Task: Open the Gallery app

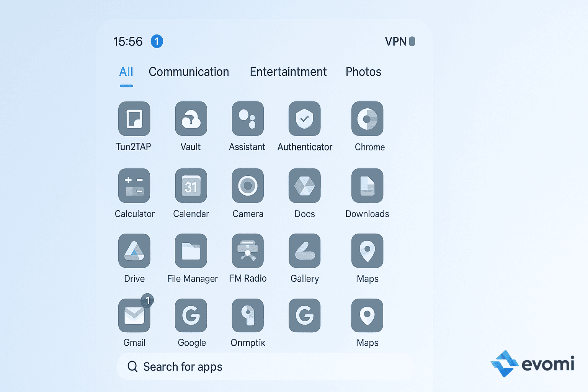Action: [304, 251]
